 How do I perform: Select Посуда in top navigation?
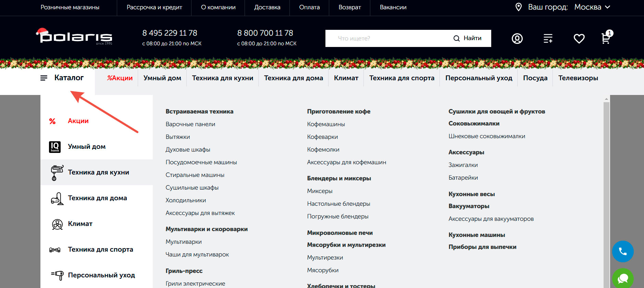pyautogui.click(x=535, y=78)
